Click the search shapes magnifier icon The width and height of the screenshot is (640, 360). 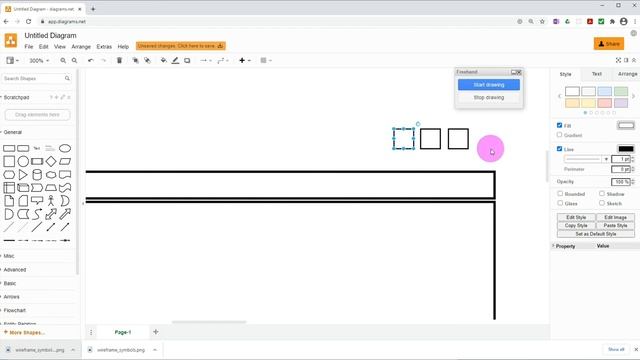pos(67,78)
